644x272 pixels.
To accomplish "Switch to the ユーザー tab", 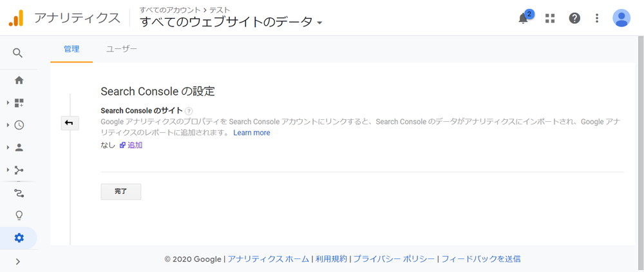I will [x=122, y=49].
